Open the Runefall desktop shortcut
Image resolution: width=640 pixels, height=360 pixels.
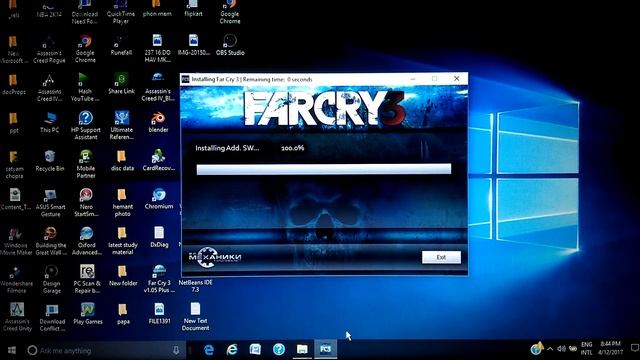pyautogui.click(x=121, y=45)
